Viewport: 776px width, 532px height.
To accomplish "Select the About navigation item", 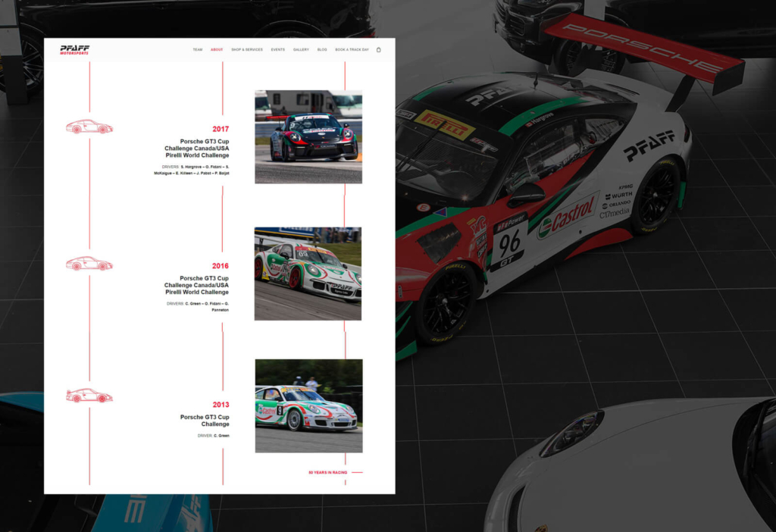I will 217,50.
